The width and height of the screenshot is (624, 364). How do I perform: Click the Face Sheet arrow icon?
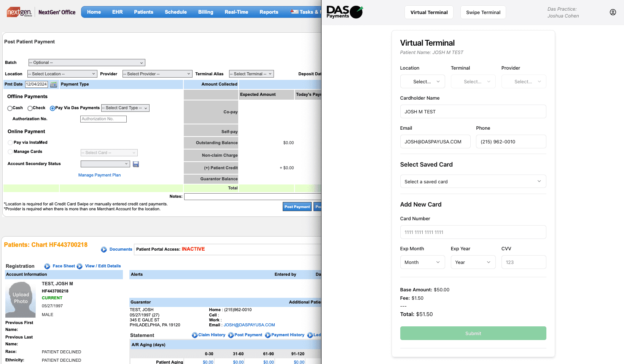(x=47, y=266)
